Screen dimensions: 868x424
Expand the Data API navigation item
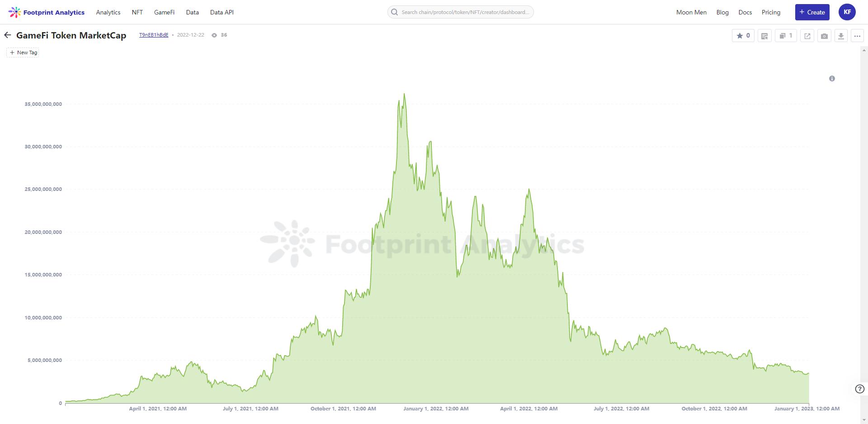[x=222, y=12]
